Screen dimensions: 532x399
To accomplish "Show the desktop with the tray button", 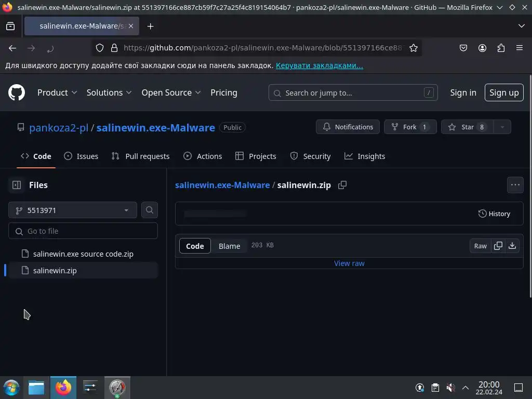I will pos(518,388).
